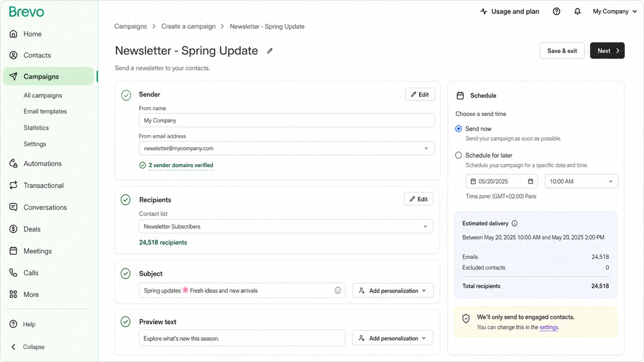Click the Transactional arrows icon
Viewport: 644px width, 362px height.
click(x=13, y=185)
